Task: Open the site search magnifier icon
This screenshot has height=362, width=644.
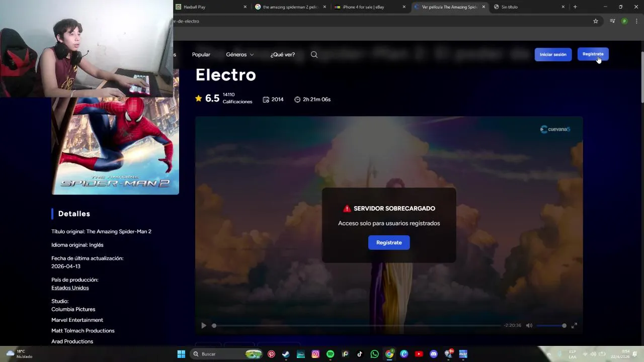Action: (x=314, y=54)
